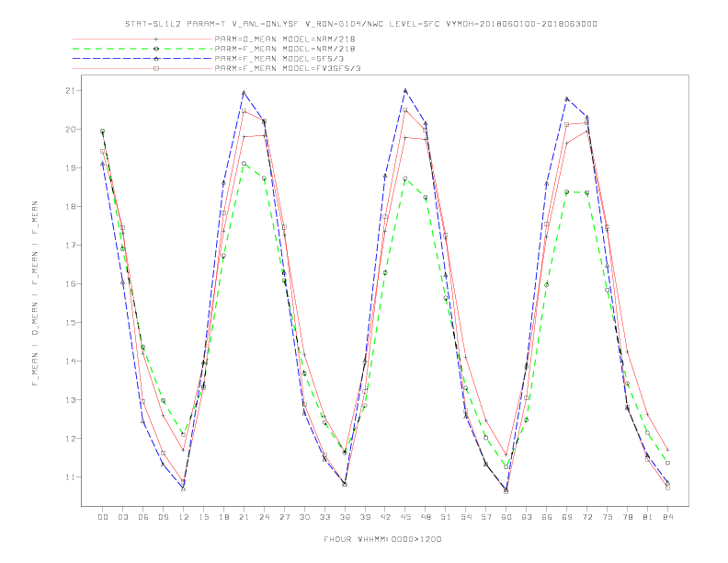
Task: Click x-axis tick label 36
Action: coord(345,517)
